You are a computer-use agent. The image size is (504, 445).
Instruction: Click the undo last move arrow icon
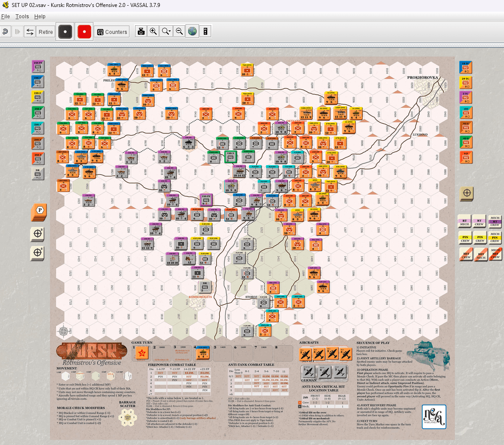(6, 32)
